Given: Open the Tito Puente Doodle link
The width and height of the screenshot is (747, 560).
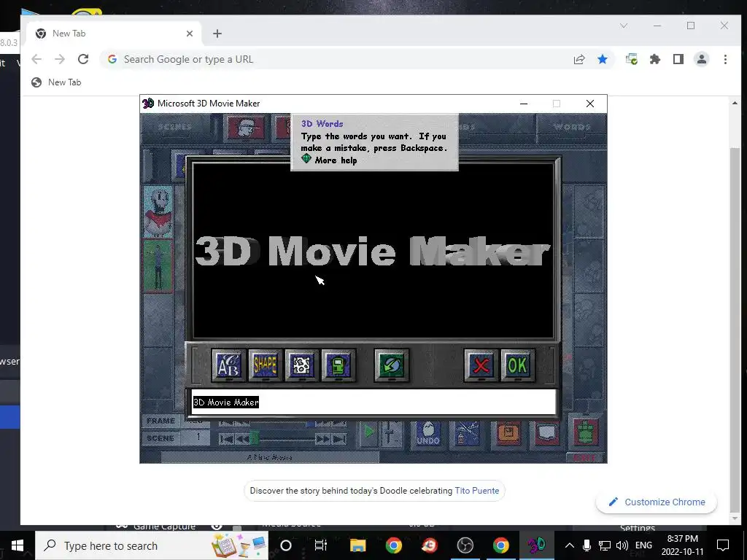Looking at the screenshot, I should point(477,491).
